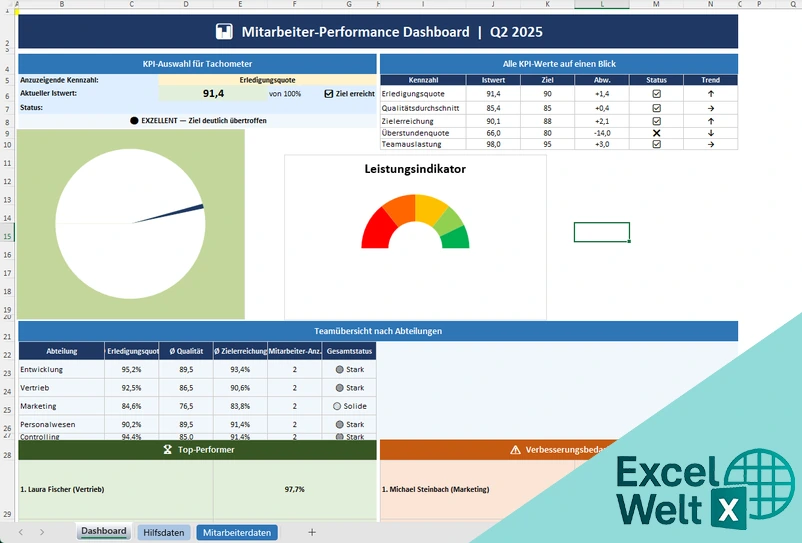Select the Vertrieb Erledigungsquote 92,5%
The width and height of the screenshot is (802, 543).
131,388
